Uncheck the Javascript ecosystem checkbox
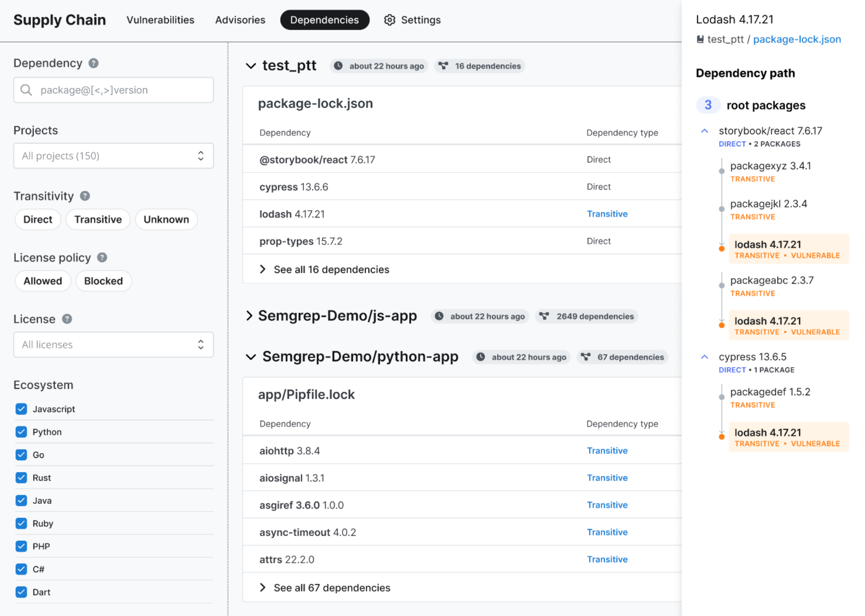Screen dimensions: 865x616 click(x=21, y=409)
